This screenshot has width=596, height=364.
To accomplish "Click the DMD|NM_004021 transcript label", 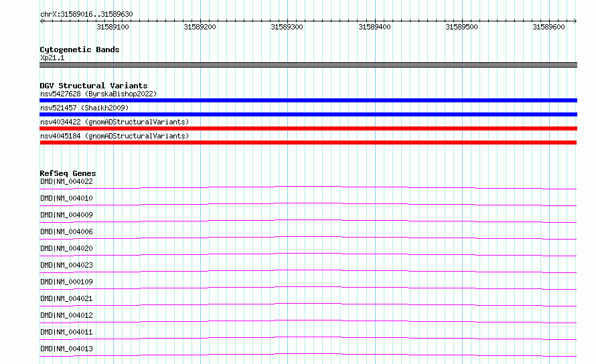I will (66, 298).
